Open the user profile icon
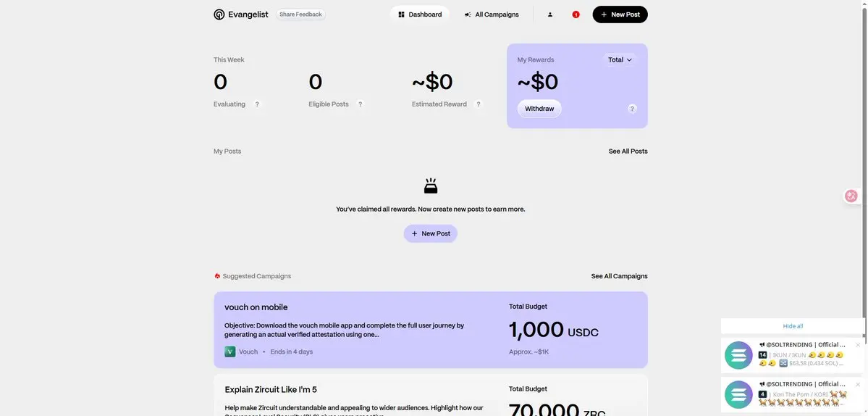 tap(549, 14)
